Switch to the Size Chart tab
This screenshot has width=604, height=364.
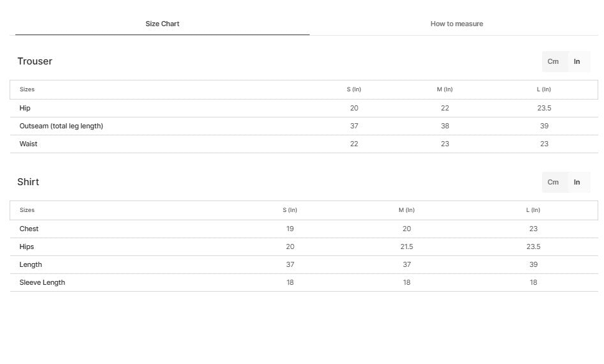tap(162, 24)
